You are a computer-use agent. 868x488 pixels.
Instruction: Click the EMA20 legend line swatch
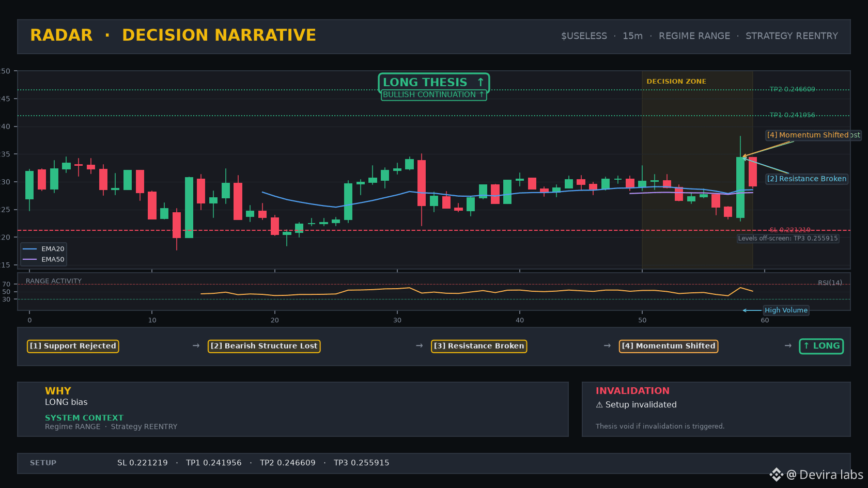pos(30,249)
